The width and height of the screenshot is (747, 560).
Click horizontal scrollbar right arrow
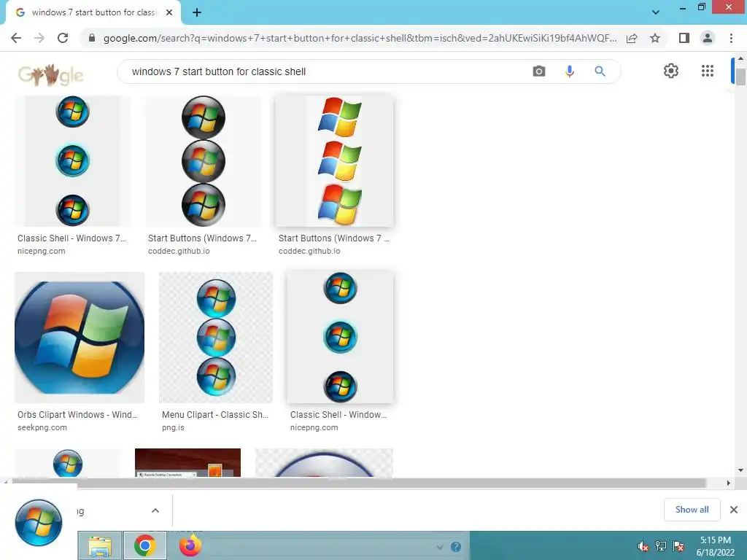point(728,483)
